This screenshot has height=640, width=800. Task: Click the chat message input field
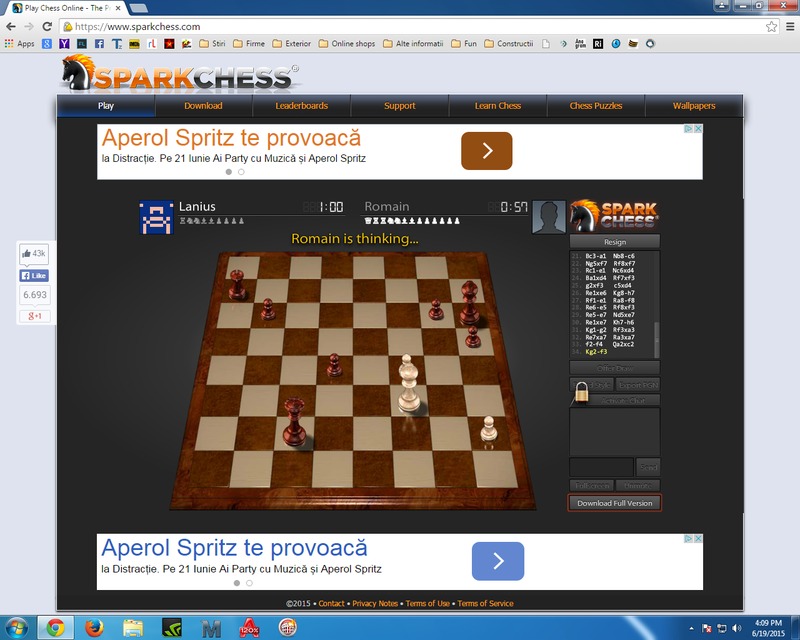pyautogui.click(x=602, y=466)
